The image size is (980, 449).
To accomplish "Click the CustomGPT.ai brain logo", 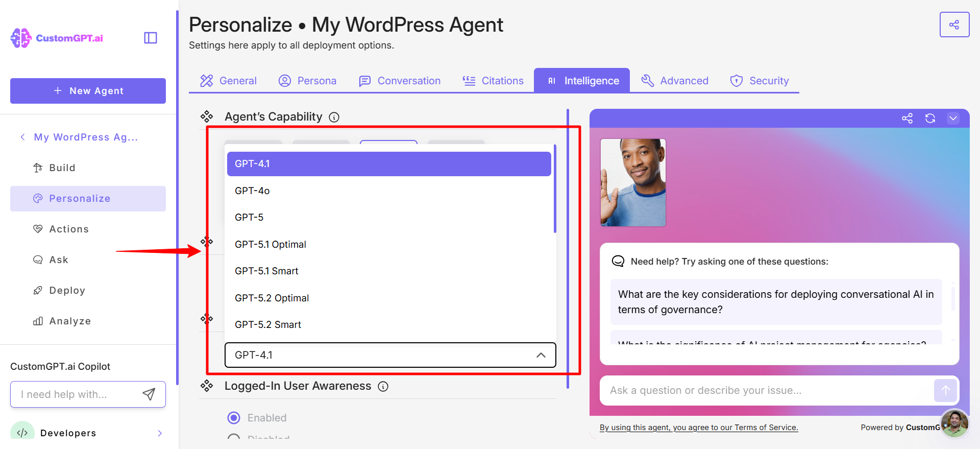I will 21,38.
